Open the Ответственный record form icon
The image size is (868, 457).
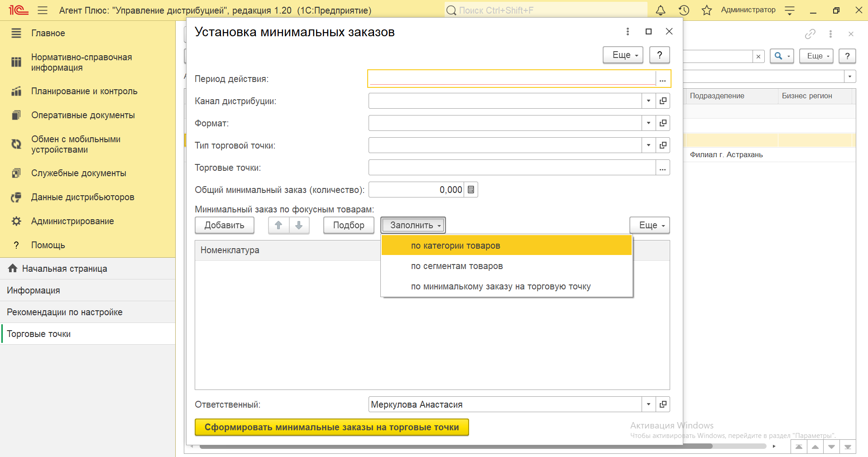[x=663, y=404]
